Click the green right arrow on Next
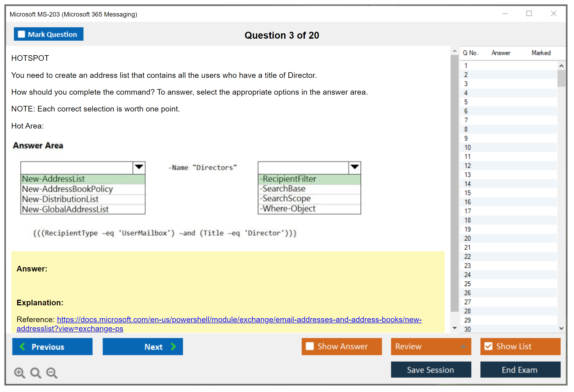Viewport: 574px width, 392px height. 173,347
